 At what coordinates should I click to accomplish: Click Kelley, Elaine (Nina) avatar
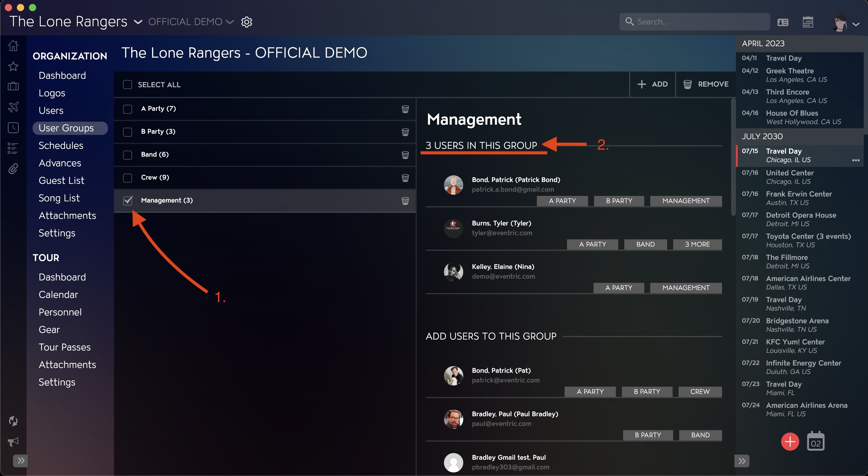pos(454,272)
